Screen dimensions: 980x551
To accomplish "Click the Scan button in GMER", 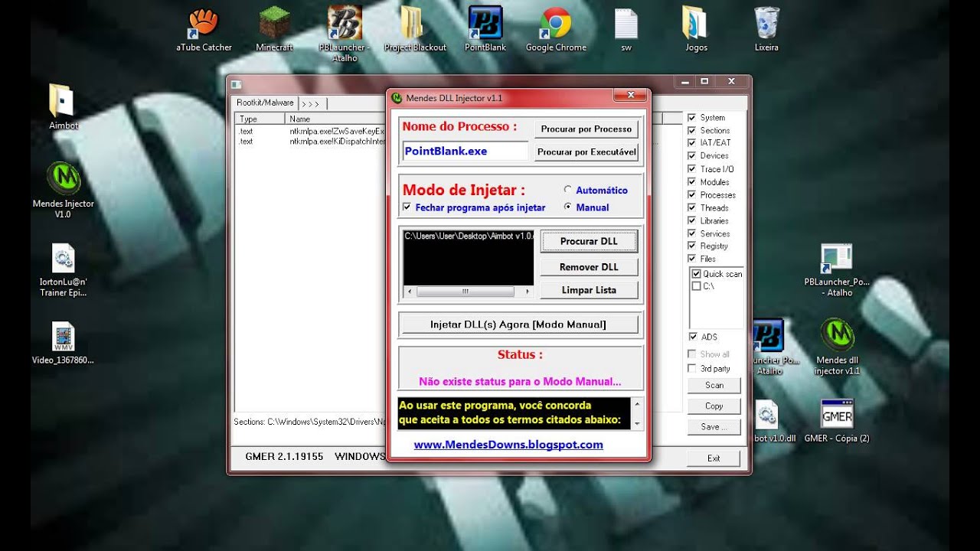I will (x=714, y=386).
